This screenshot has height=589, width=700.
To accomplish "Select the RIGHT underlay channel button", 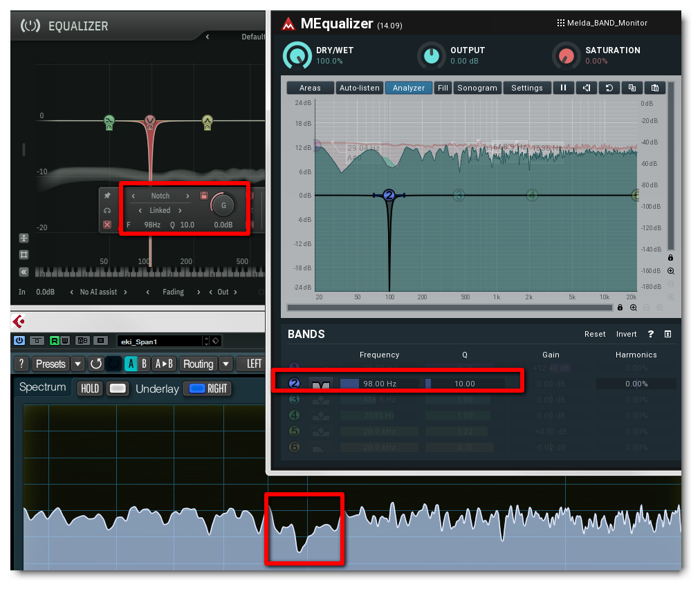I will (208, 389).
